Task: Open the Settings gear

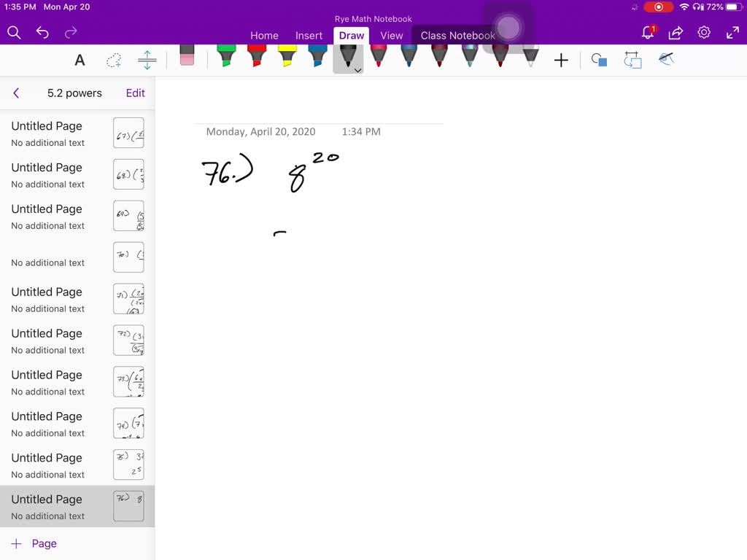Action: click(704, 33)
